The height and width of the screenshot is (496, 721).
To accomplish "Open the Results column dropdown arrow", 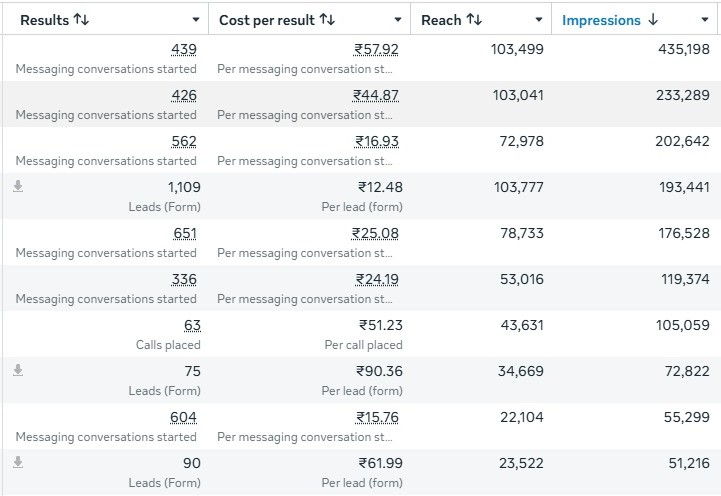I will [x=195, y=21].
